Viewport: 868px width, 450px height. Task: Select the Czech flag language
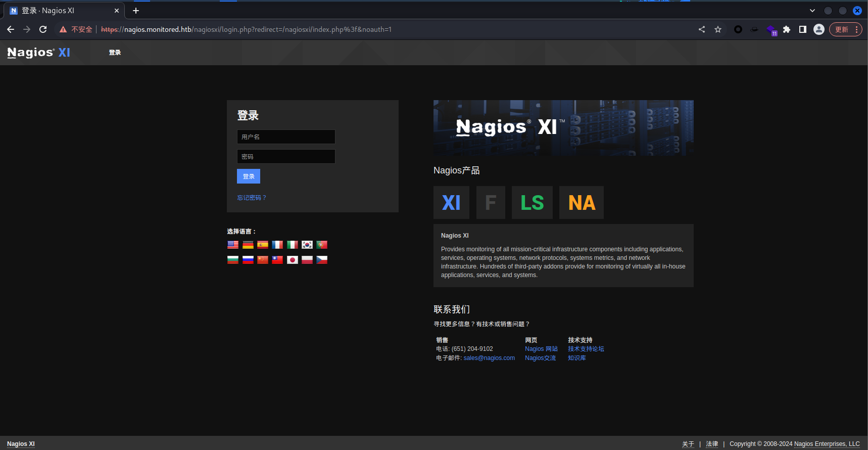pyautogui.click(x=322, y=260)
